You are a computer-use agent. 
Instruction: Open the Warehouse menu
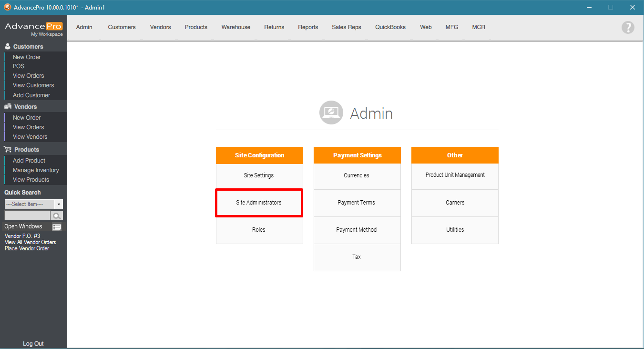[x=235, y=27]
